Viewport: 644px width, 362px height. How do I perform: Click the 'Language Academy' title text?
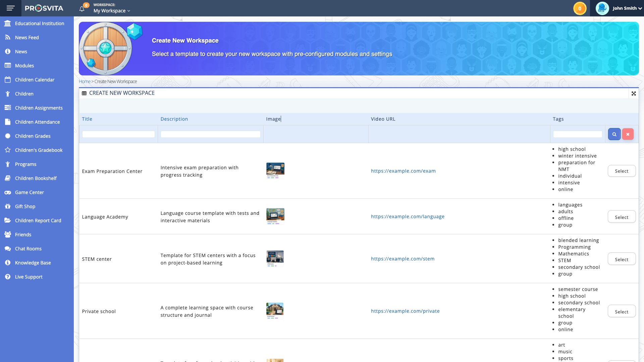[105, 217]
